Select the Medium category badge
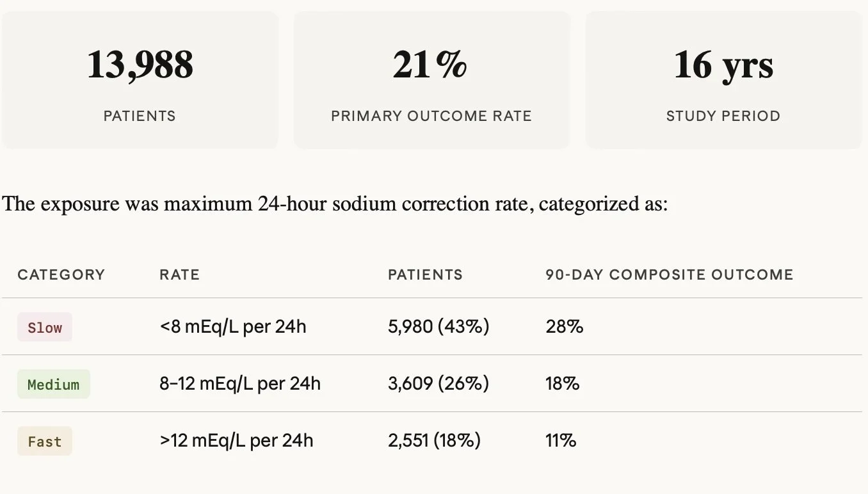This screenshot has height=494, width=868. (54, 385)
